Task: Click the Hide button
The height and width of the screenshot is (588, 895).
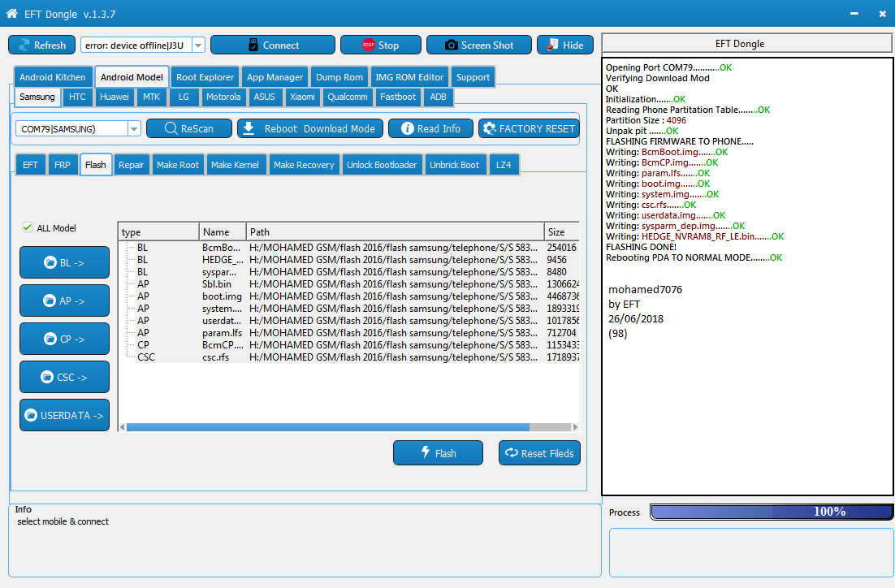Action: pyautogui.click(x=565, y=45)
